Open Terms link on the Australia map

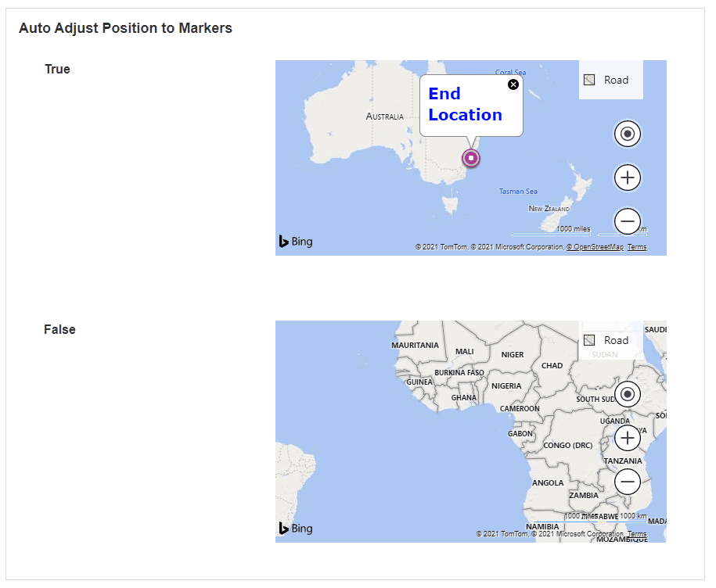(x=637, y=247)
